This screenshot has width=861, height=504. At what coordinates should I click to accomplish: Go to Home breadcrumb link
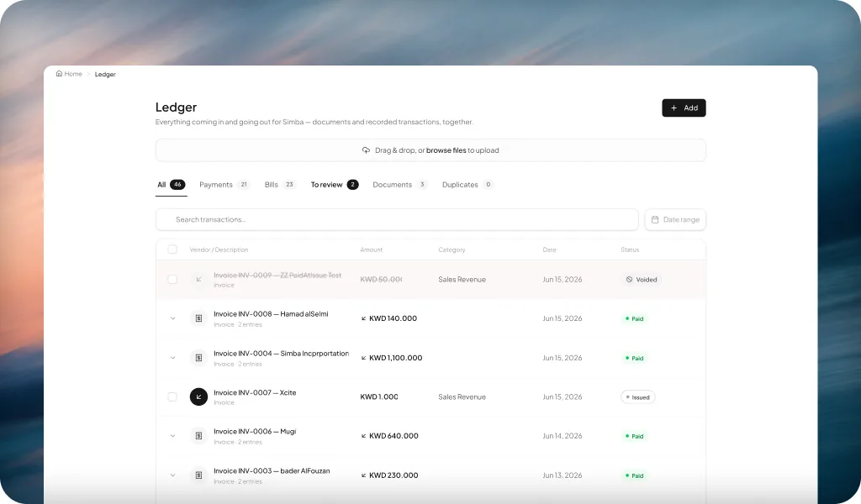pyautogui.click(x=69, y=74)
